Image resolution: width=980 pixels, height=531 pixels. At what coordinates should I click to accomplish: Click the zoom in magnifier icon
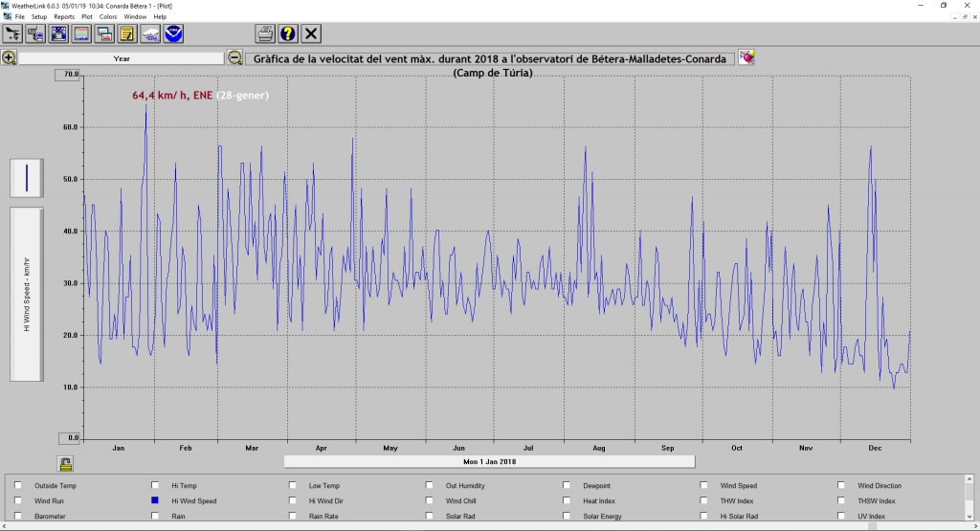click(10, 57)
